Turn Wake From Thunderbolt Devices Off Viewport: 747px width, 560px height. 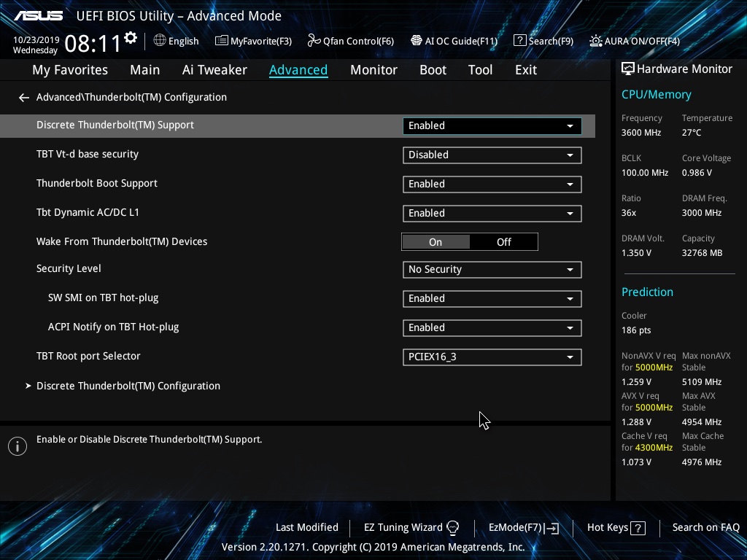tap(503, 242)
